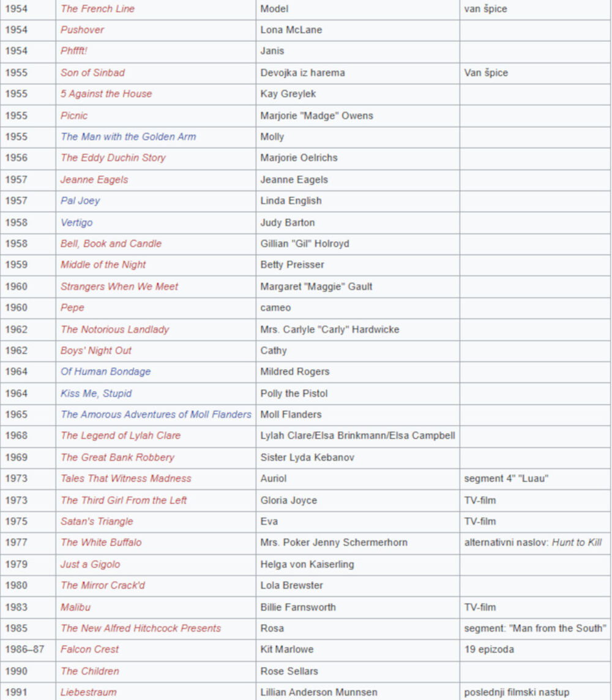
Task: Click The Legend of Lylah Clare link
Action: [121, 436]
